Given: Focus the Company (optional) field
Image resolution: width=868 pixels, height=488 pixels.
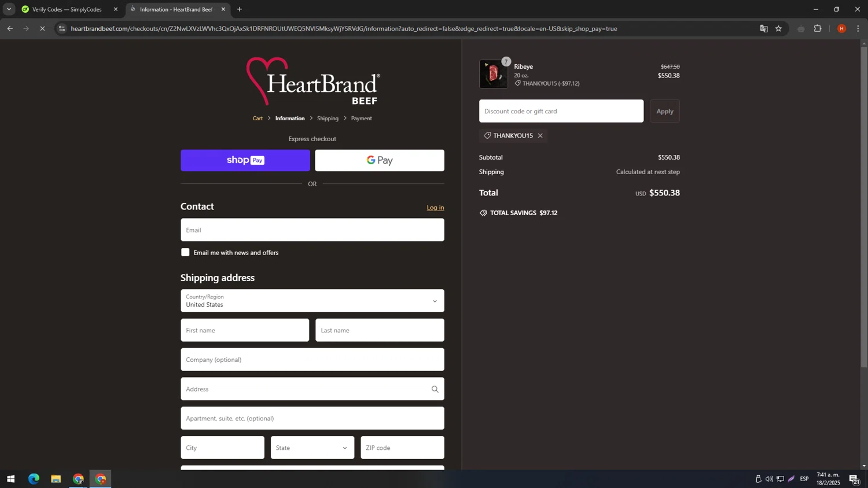Looking at the screenshot, I should click(x=312, y=360).
